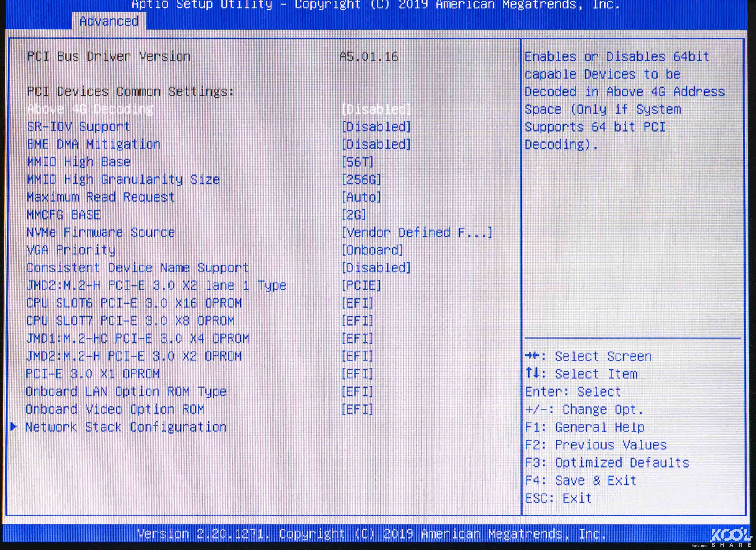This screenshot has width=756, height=550.
Task: Toggle the SR-IOV Support [Disabled] value
Action: click(x=376, y=127)
